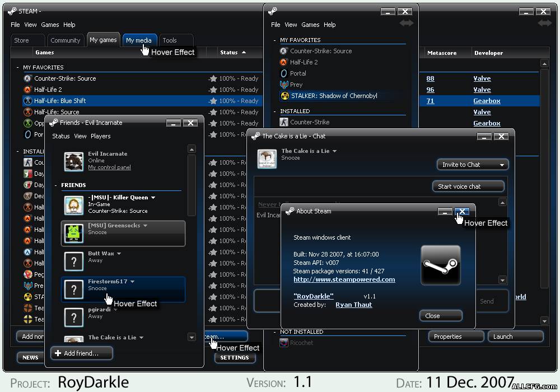Click Counter-Strike: Source icon in main games list

pos(28,78)
